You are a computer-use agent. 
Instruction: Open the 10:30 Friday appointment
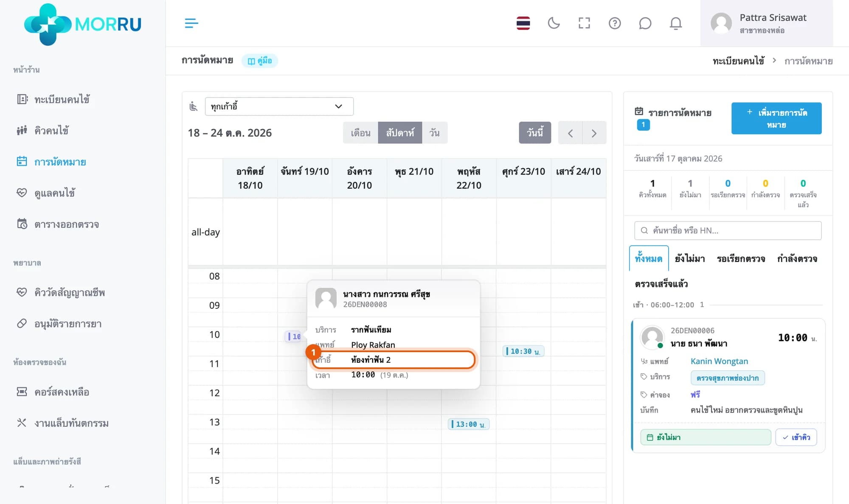pyautogui.click(x=523, y=351)
